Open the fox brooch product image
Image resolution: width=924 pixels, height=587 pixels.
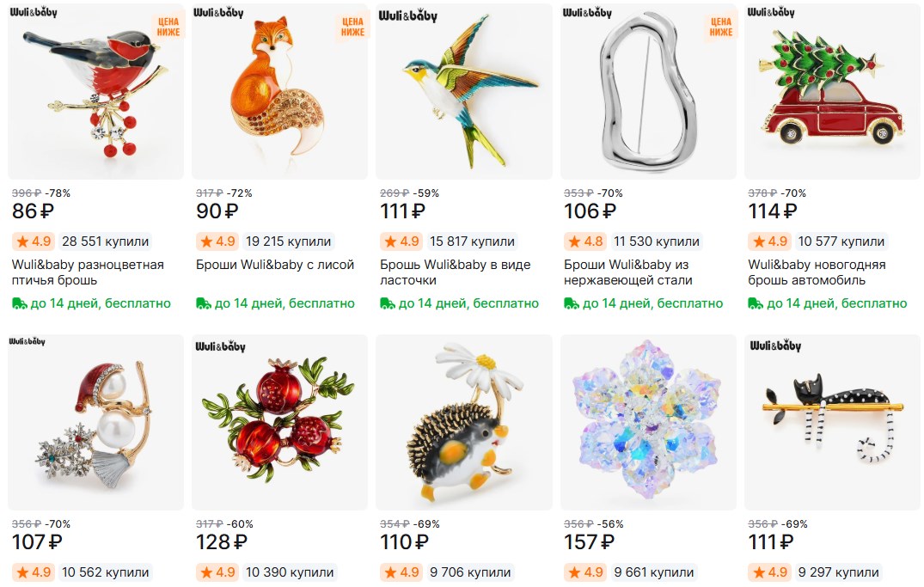(x=279, y=91)
